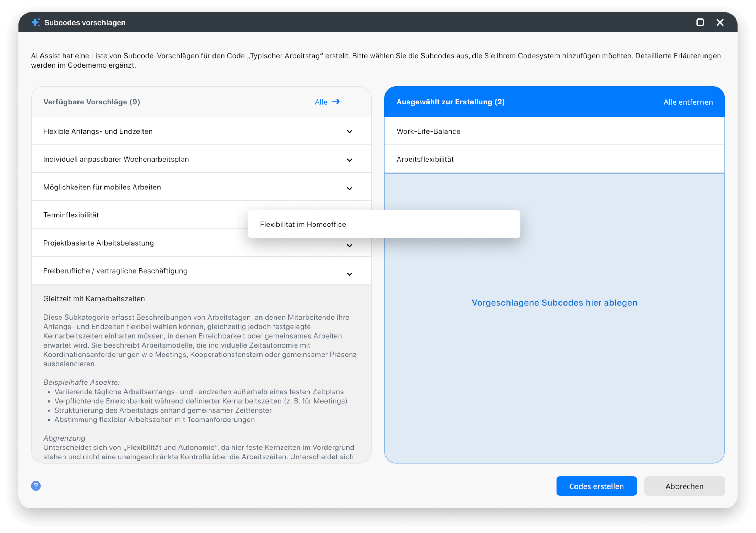
Task: Click Alle entfernen to remove selected
Action: click(688, 102)
